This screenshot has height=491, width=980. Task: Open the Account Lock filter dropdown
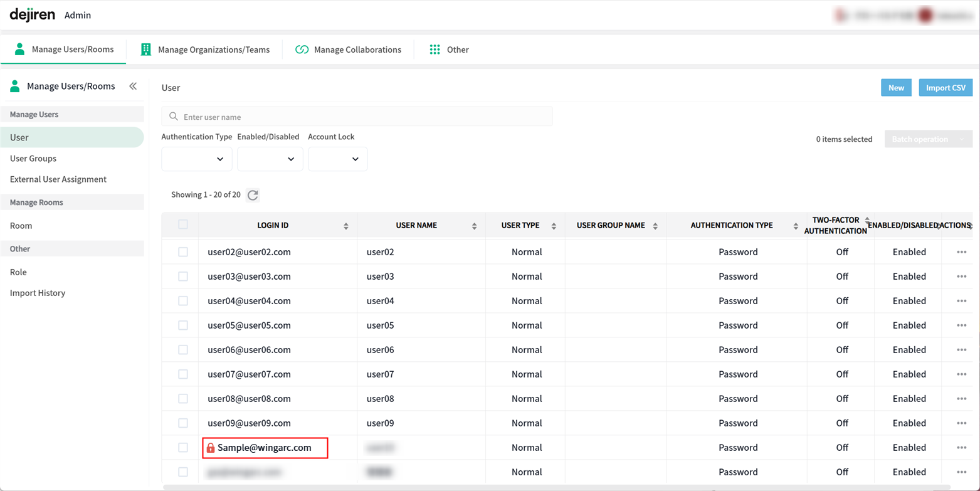pos(337,159)
